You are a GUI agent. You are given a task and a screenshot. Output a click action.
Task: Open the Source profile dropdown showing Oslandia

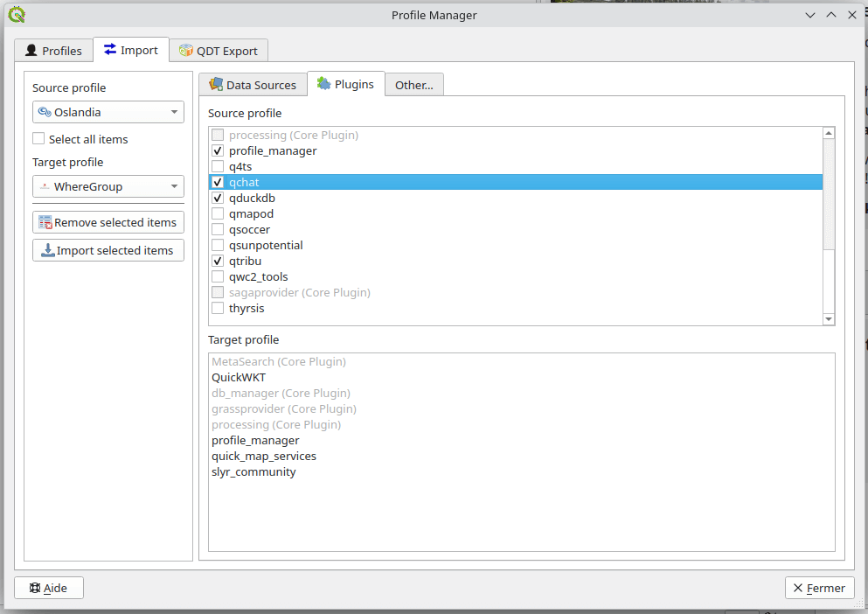pyautogui.click(x=108, y=112)
